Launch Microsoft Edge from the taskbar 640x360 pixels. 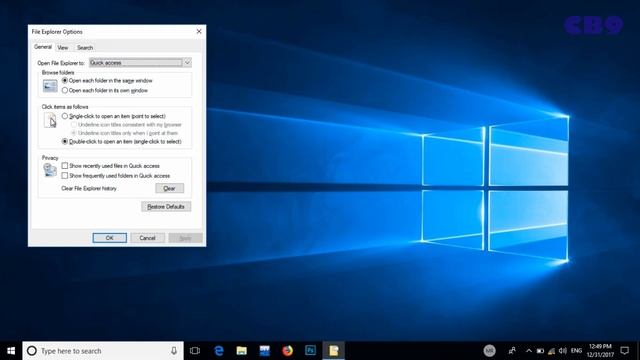[x=219, y=351]
